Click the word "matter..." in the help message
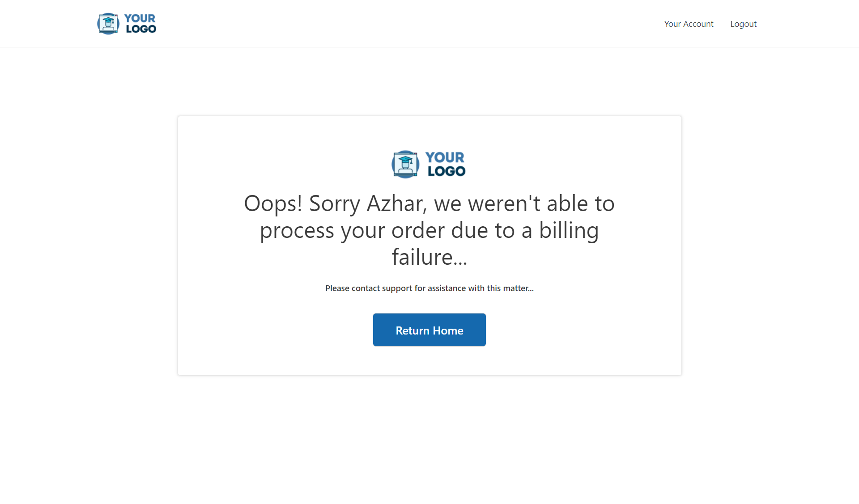The height and width of the screenshot is (504, 859). [518, 288]
